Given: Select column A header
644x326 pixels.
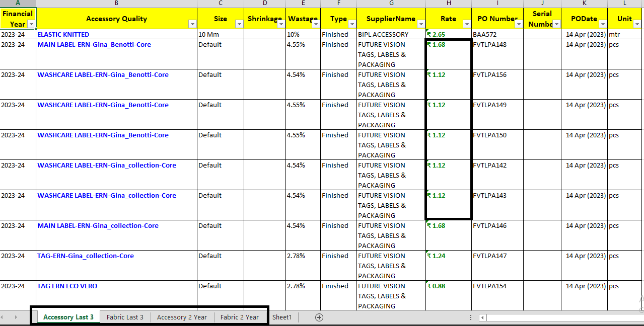Looking at the screenshot, I should pyautogui.click(x=18, y=4).
